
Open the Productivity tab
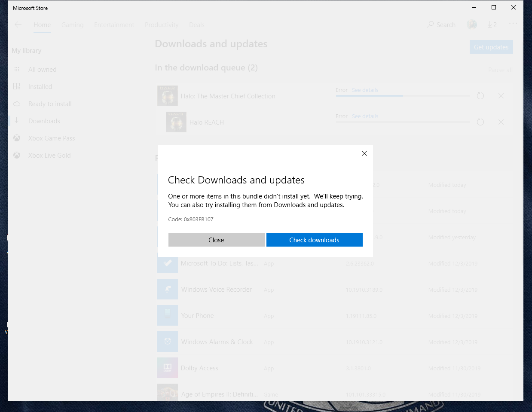[x=162, y=25]
